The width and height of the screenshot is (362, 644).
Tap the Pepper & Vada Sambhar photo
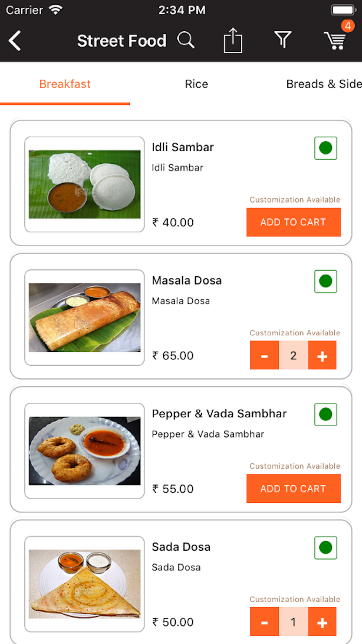(x=84, y=451)
